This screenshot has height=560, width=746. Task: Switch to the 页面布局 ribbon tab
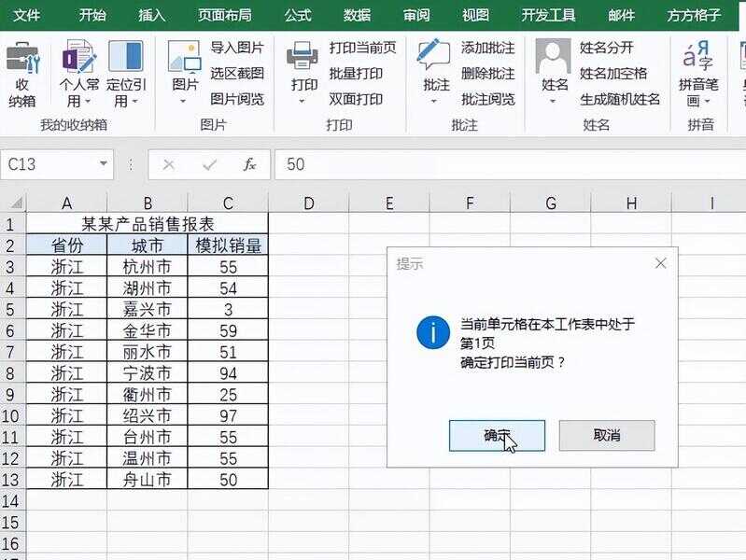[x=225, y=15]
